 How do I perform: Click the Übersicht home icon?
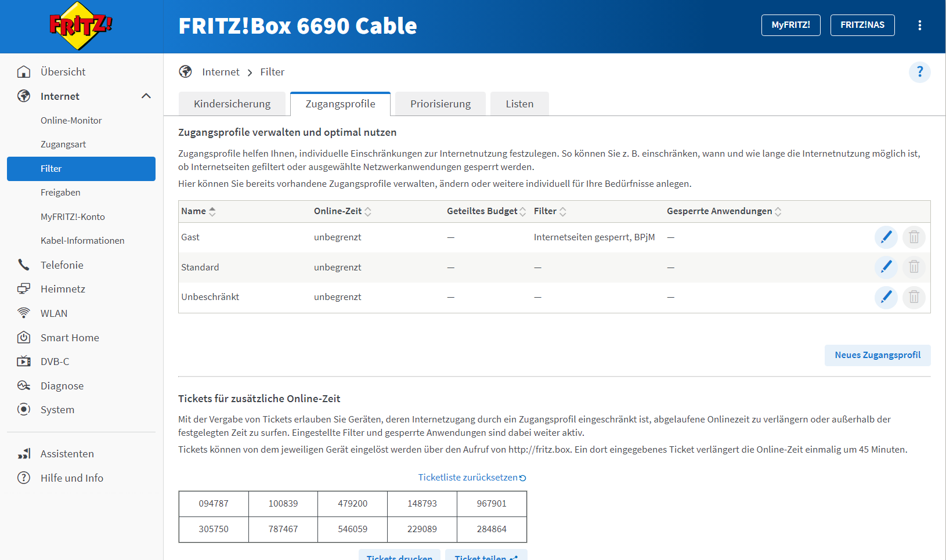tap(24, 71)
